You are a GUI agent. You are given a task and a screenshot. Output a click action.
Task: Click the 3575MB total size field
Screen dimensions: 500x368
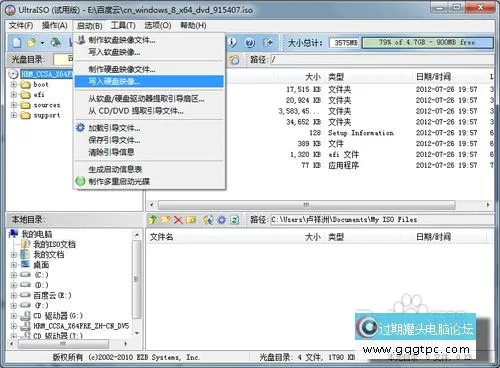(x=345, y=43)
